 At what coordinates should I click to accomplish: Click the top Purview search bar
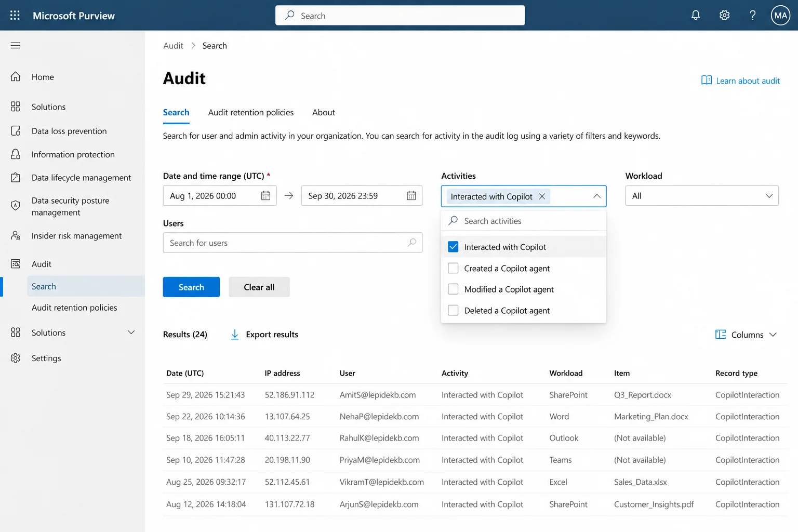click(400, 16)
